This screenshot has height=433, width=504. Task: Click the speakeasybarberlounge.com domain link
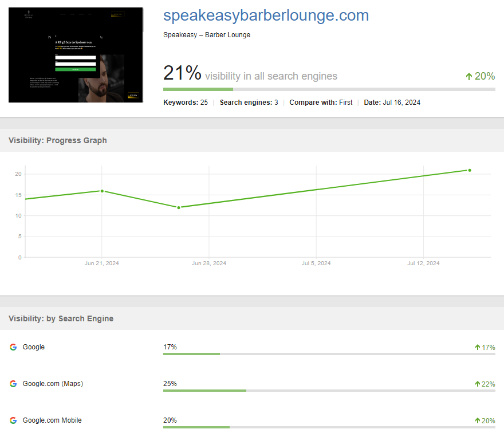point(266,15)
